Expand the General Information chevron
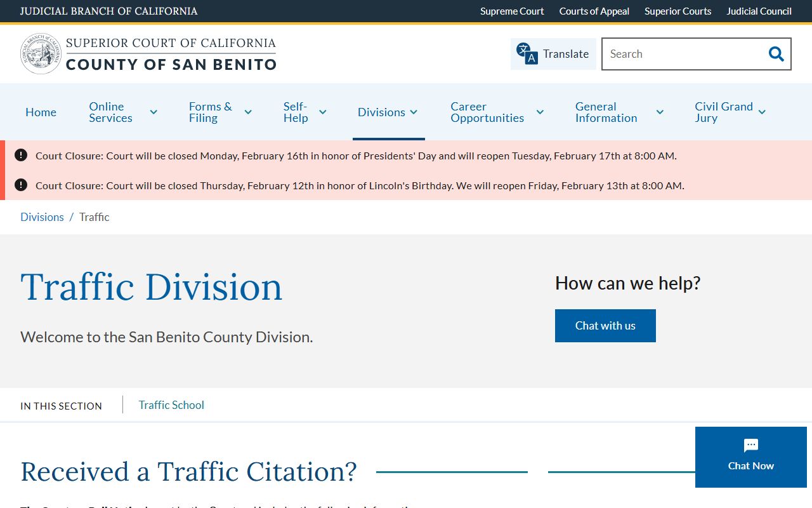Image resolution: width=812 pixels, height=508 pixels. click(x=660, y=112)
